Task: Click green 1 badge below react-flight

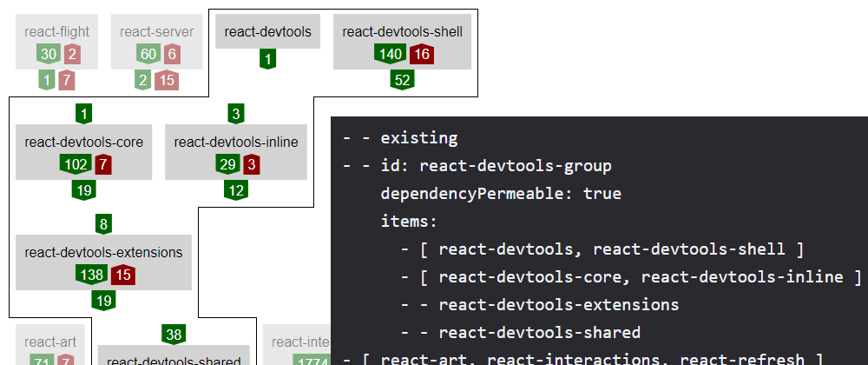Action: [47, 81]
